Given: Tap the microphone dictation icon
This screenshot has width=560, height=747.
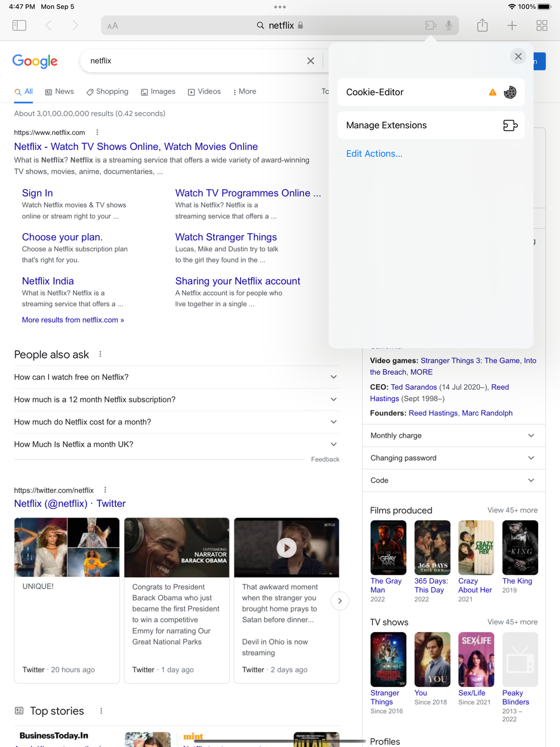Looking at the screenshot, I should coord(449,25).
